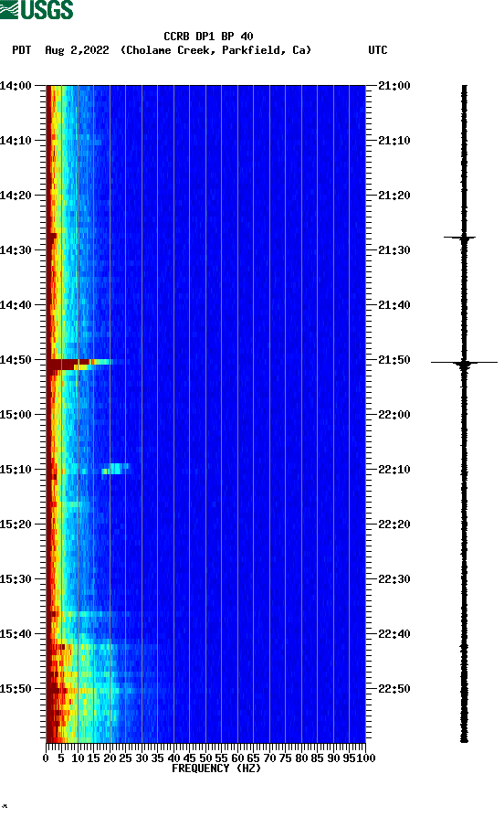Click the 22:40 UTC time label
This screenshot has width=504, height=816.
tap(394, 634)
